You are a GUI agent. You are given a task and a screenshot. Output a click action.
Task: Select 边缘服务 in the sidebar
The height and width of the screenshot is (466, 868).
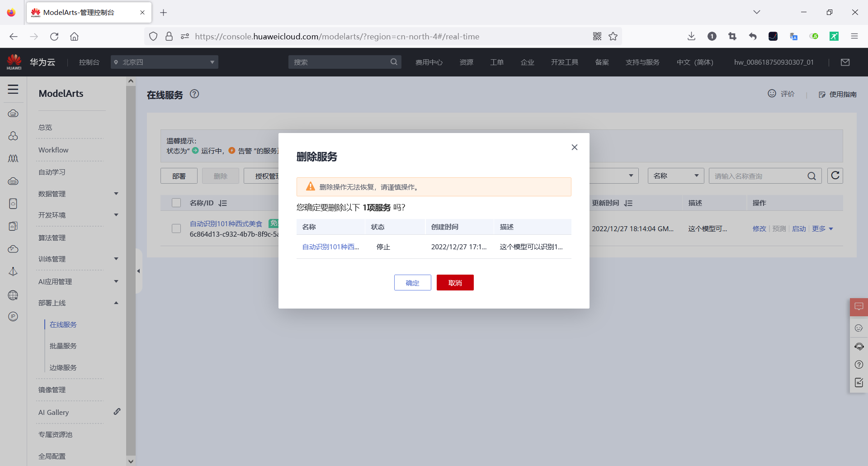pyautogui.click(x=63, y=368)
